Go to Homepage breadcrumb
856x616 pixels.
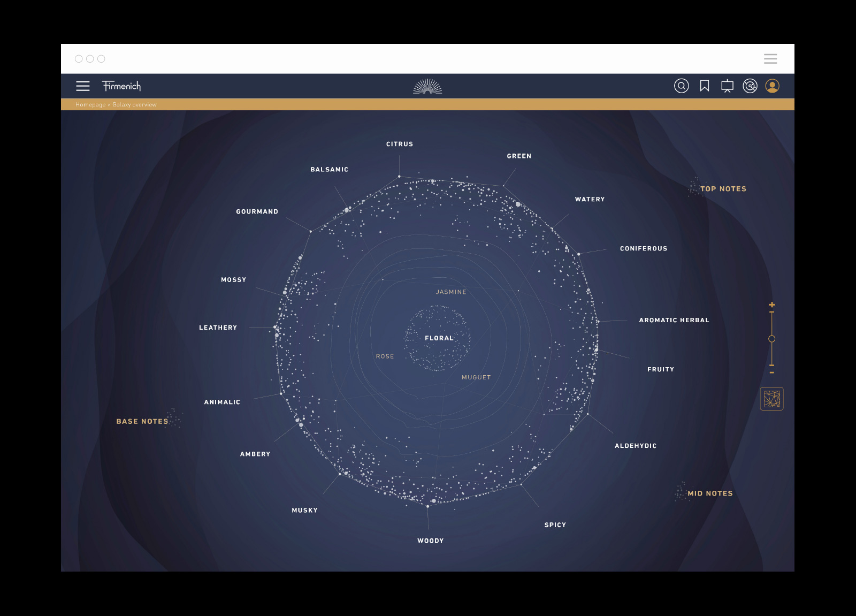pyautogui.click(x=90, y=104)
